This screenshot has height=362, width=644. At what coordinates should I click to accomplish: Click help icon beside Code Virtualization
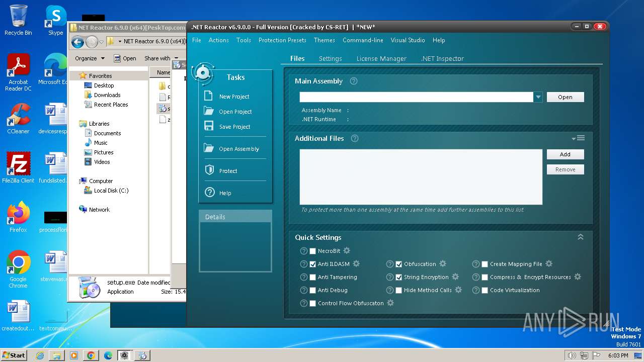476,290
